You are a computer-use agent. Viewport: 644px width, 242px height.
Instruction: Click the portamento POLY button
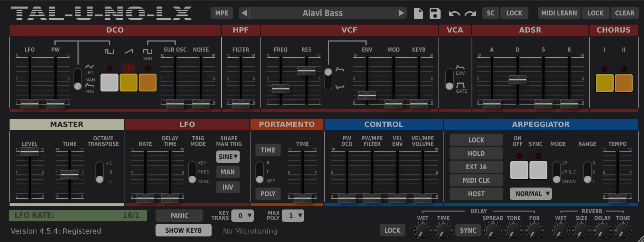(268, 194)
